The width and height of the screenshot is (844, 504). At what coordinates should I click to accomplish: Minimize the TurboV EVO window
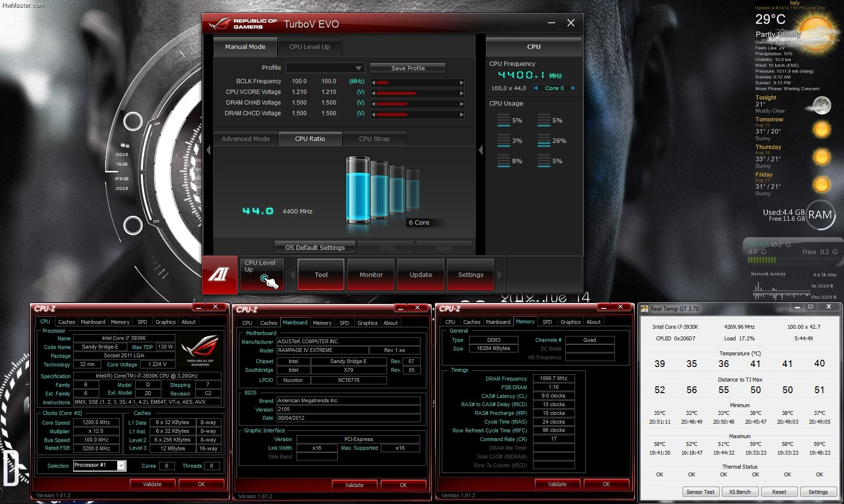[x=551, y=23]
